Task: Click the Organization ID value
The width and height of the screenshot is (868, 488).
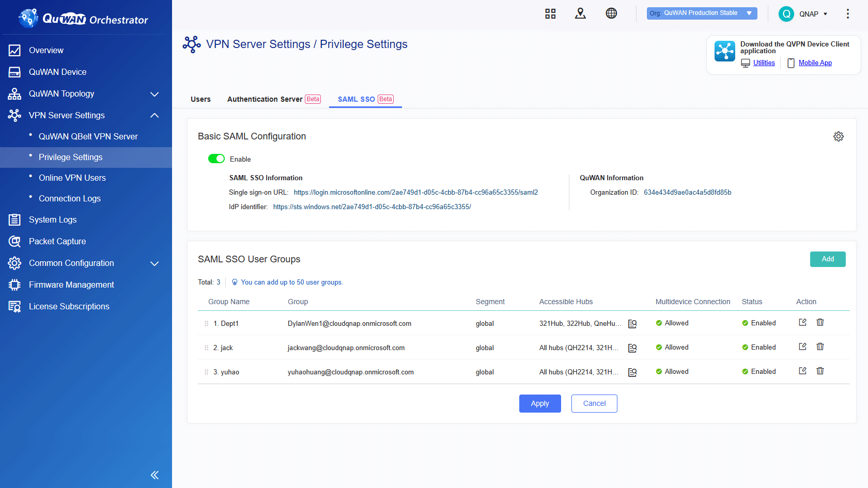Action: (x=687, y=192)
